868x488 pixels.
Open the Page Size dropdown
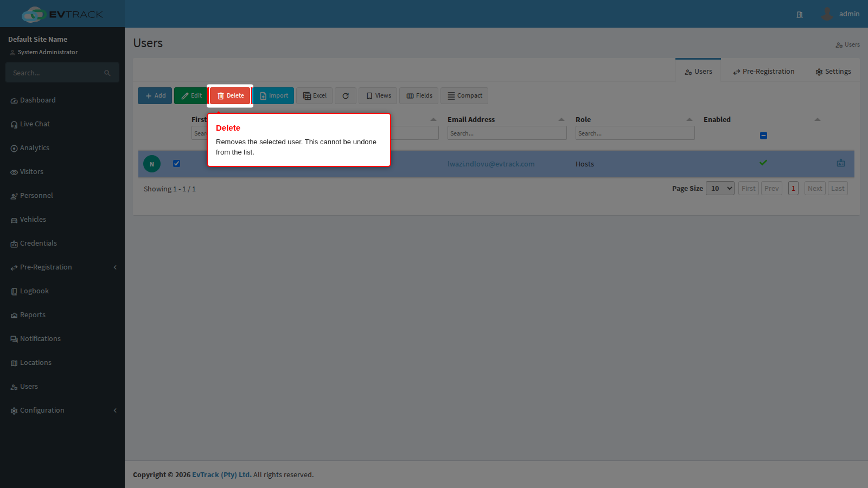pos(720,188)
